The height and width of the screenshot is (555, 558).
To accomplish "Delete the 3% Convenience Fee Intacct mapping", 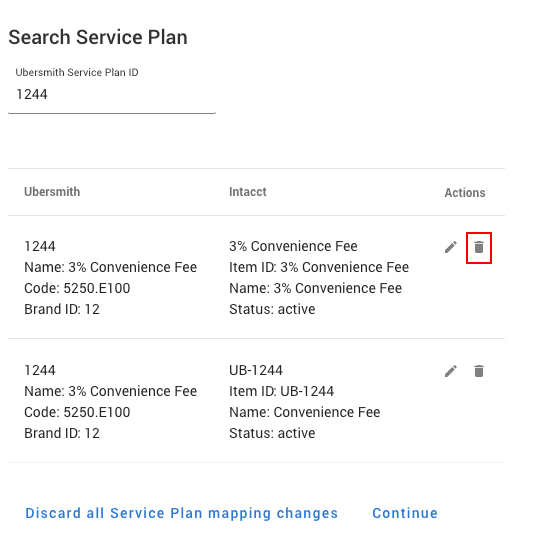I will (x=479, y=247).
